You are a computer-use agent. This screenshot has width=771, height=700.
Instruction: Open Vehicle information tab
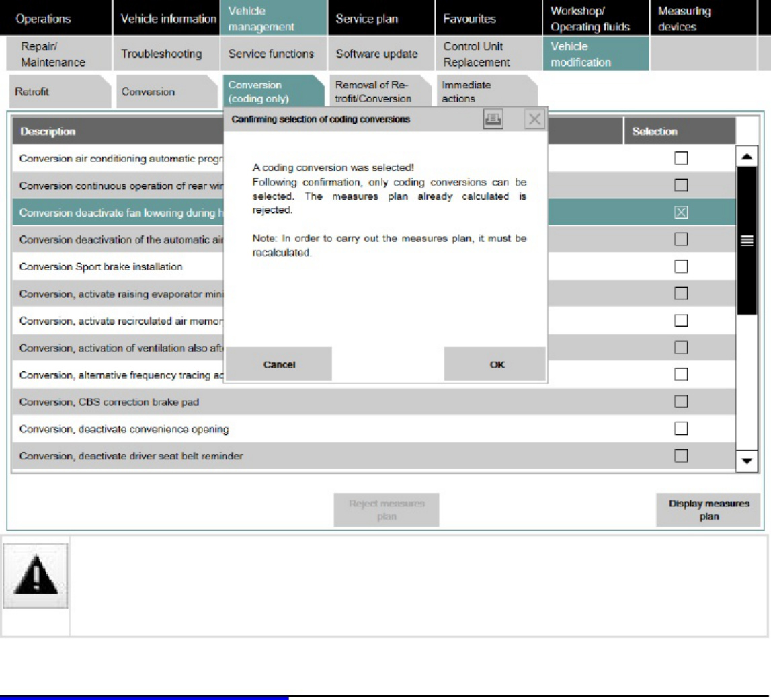[x=166, y=18]
